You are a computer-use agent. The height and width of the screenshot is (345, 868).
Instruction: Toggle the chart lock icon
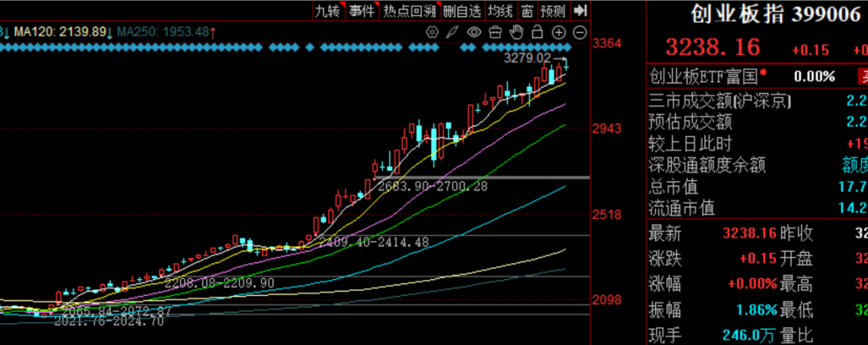[538, 32]
